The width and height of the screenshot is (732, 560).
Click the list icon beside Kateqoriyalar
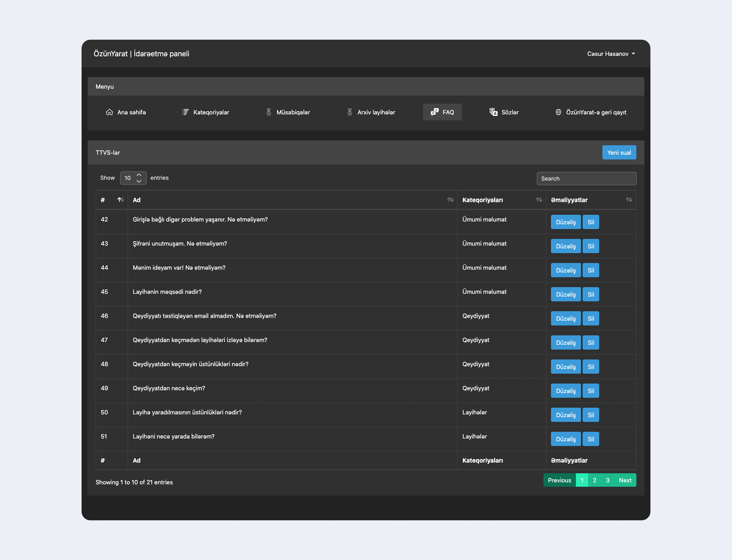click(185, 112)
